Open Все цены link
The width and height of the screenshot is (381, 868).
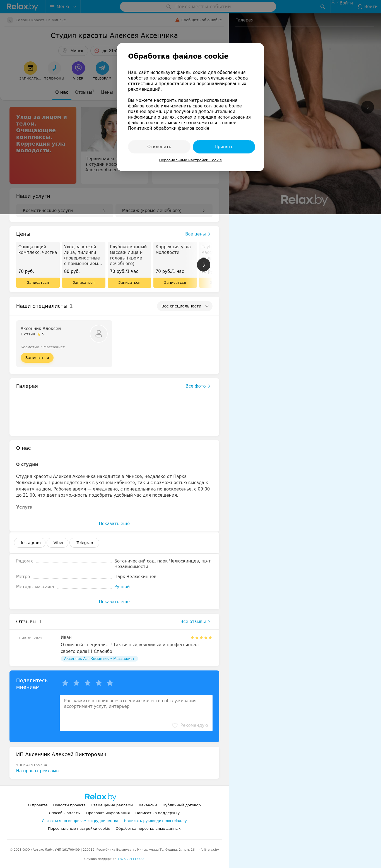[x=198, y=234]
